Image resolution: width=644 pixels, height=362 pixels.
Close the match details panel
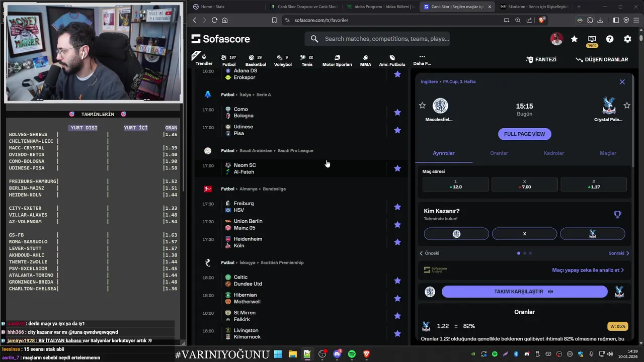(622, 81)
